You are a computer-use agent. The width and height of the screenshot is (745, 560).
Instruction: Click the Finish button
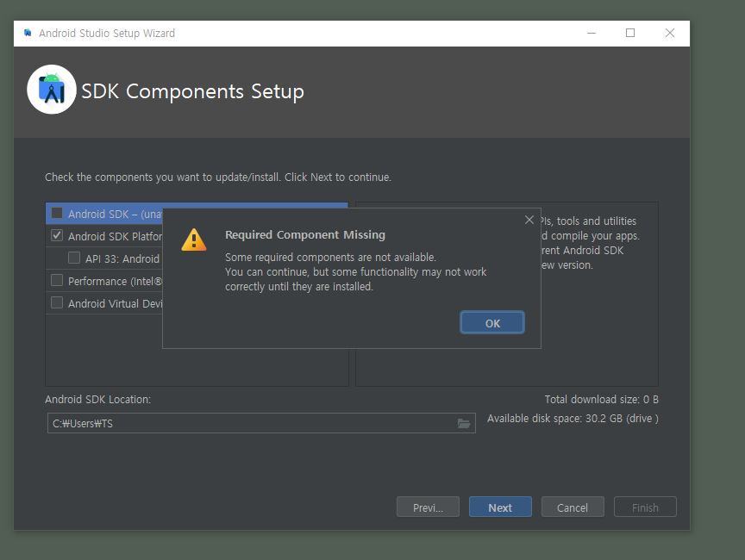[645, 507]
